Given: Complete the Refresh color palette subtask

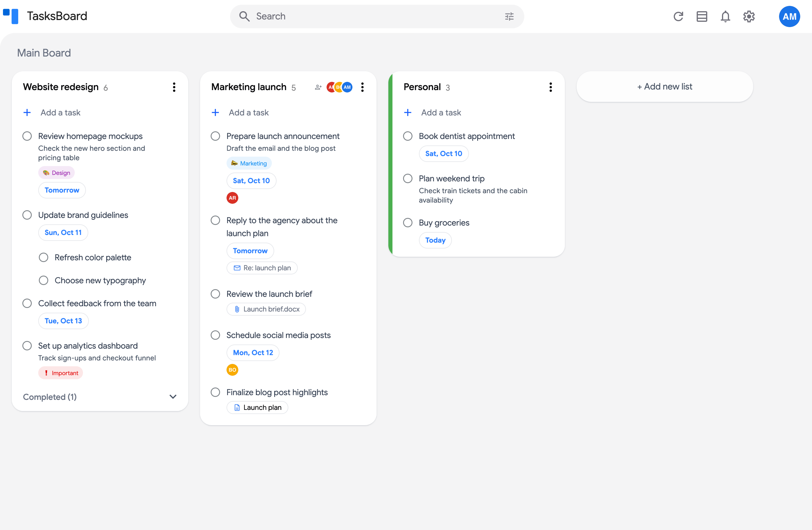Looking at the screenshot, I should (x=43, y=257).
